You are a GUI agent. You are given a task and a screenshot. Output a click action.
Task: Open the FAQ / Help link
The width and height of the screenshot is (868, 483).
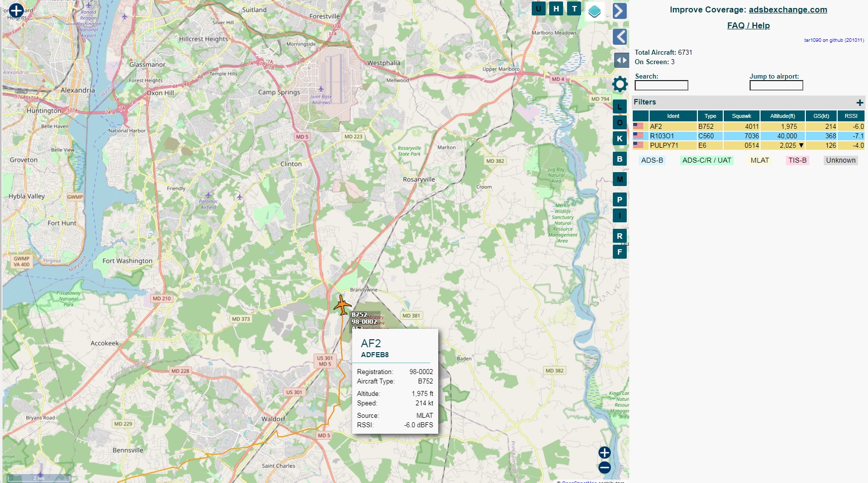(x=748, y=25)
